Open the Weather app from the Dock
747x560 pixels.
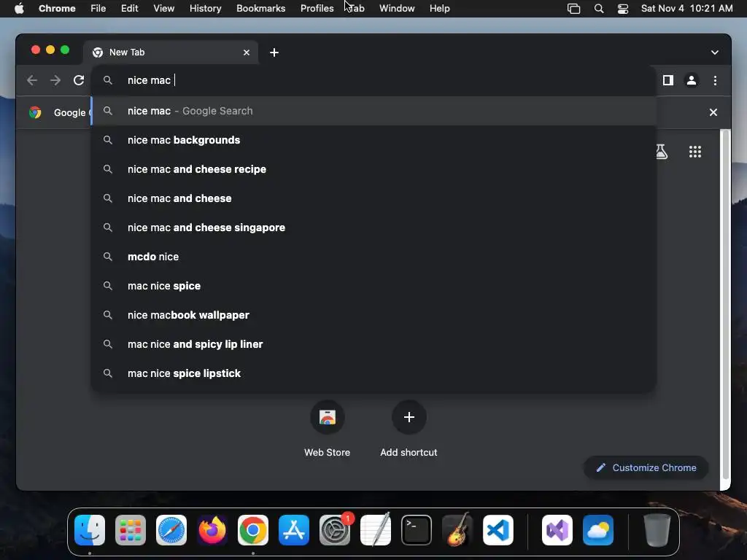[598, 530]
